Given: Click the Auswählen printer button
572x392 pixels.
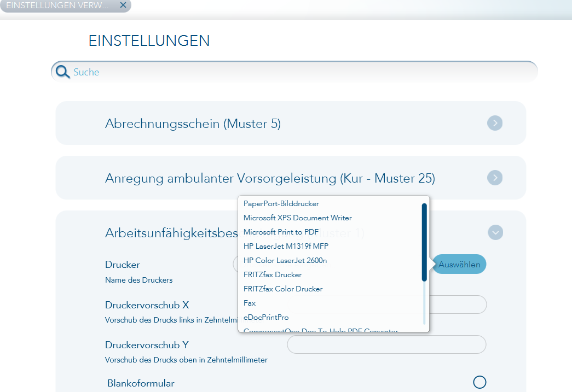Looking at the screenshot, I should tap(459, 264).
